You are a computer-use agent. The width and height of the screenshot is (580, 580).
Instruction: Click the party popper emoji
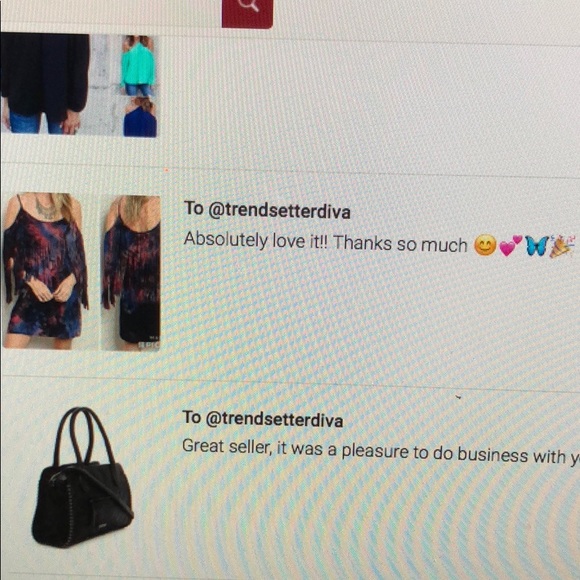click(x=562, y=246)
